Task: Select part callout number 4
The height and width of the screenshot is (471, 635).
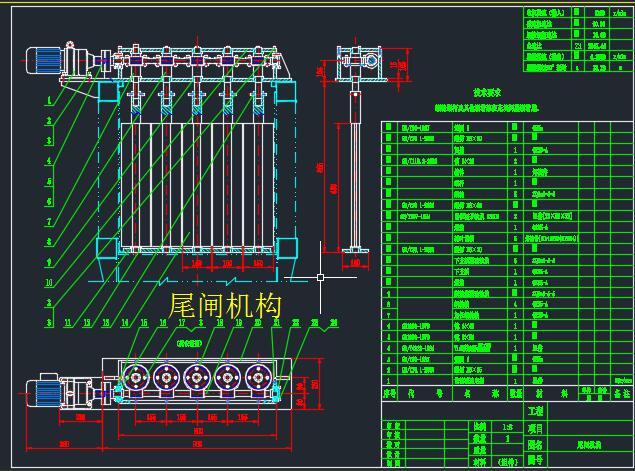Action: pyautogui.click(x=49, y=160)
